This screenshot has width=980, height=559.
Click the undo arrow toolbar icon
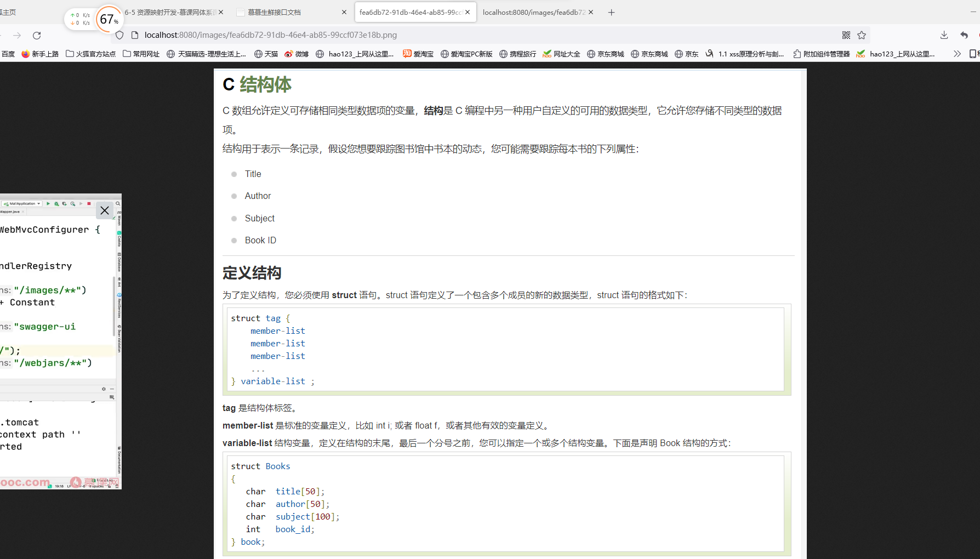(964, 35)
